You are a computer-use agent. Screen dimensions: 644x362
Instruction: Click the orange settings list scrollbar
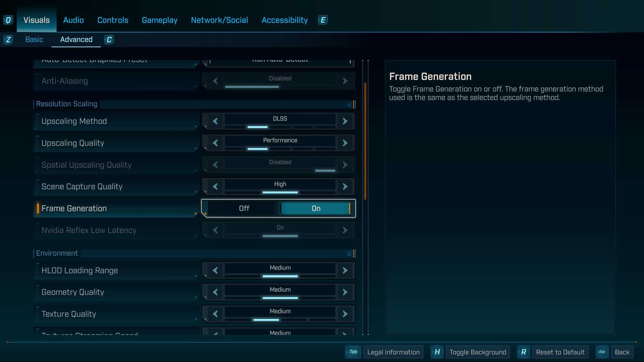coord(365,140)
